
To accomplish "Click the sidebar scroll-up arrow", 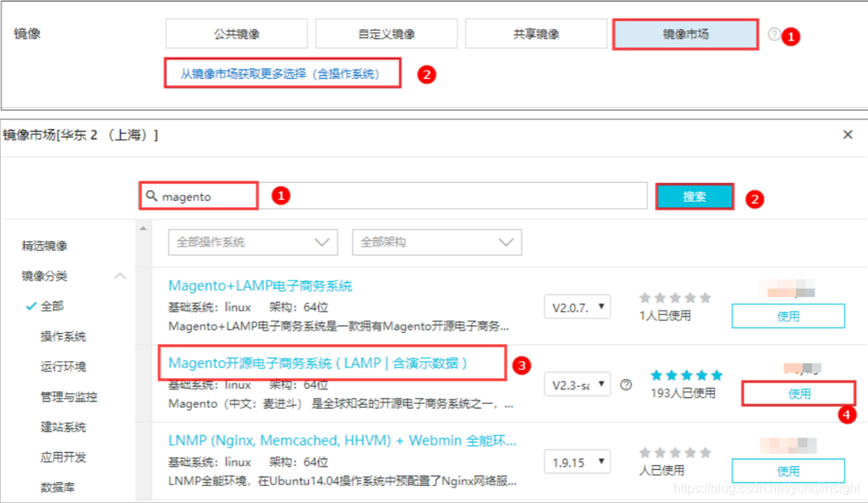I will tap(144, 228).
